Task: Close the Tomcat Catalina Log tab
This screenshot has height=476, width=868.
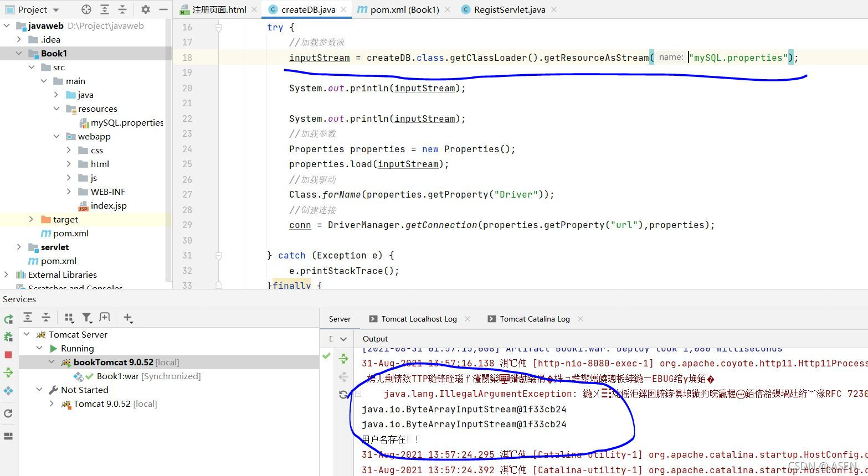Action: [x=581, y=319]
